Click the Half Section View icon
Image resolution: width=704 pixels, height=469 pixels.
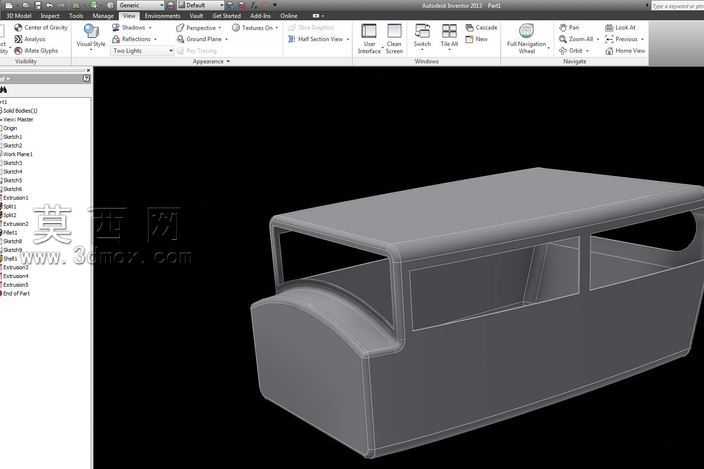(x=292, y=39)
